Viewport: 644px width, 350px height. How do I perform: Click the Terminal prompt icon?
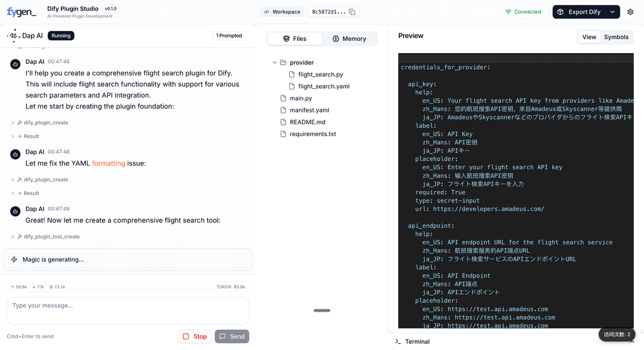tap(398, 341)
